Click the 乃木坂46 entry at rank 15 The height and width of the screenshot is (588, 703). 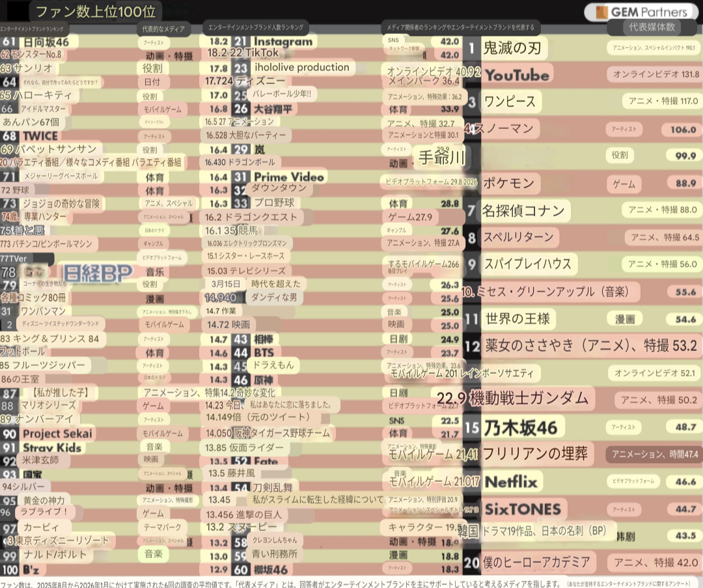pyautogui.click(x=520, y=427)
